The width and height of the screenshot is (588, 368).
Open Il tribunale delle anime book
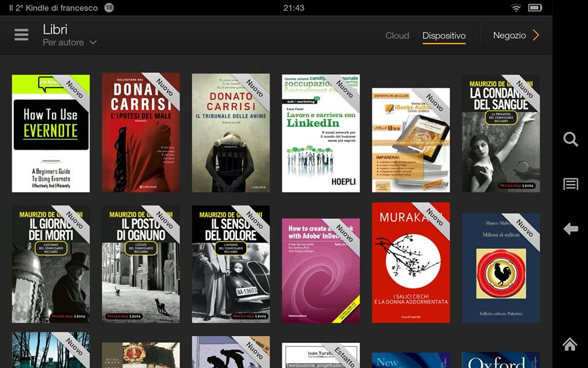[x=231, y=133]
